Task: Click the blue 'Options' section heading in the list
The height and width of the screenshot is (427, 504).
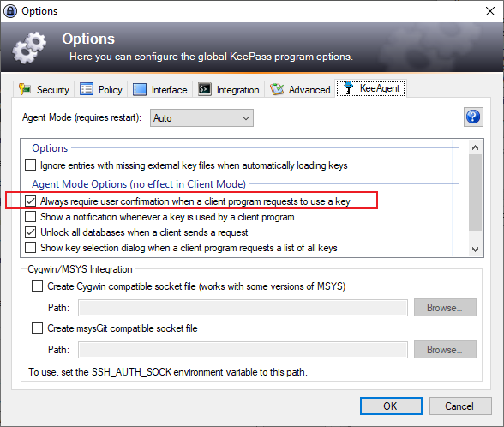Action: pos(50,148)
